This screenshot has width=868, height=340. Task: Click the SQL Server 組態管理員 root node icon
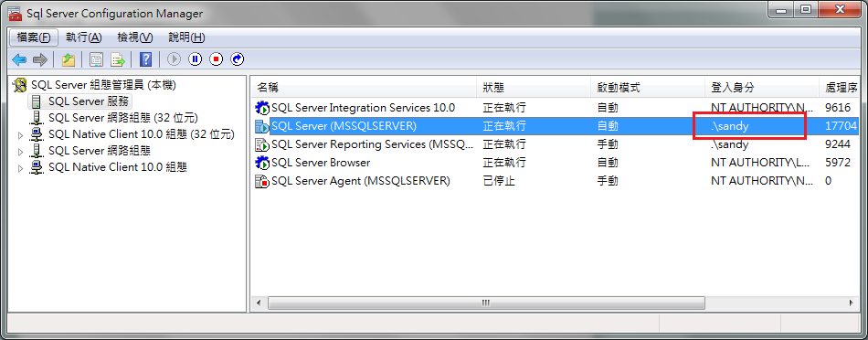(20, 85)
